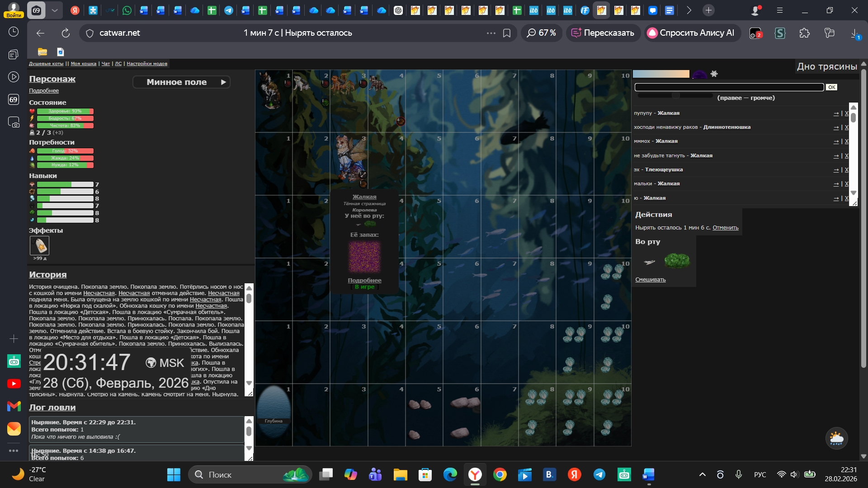
Task: Open Настройки модов menu link
Action: coord(147,64)
